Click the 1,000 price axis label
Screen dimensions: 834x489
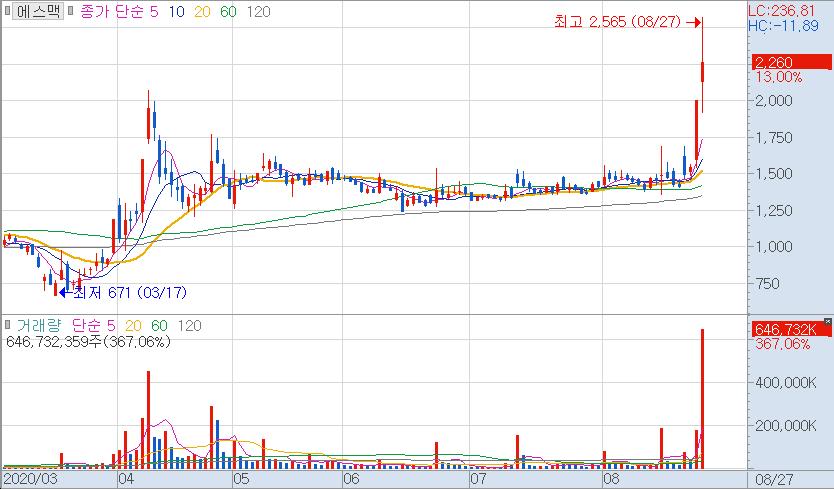[774, 246]
